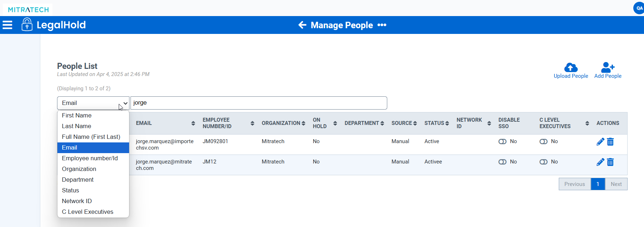
Task: Choose Status in the filter list
Action: pos(93,190)
